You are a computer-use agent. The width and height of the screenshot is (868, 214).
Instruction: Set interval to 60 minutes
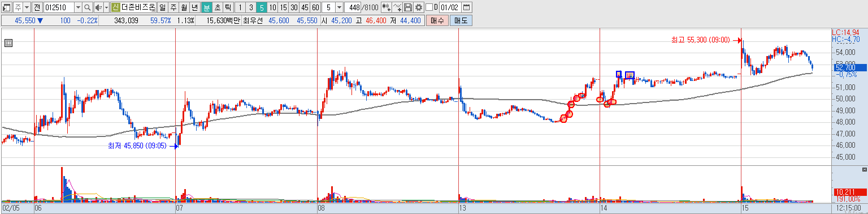pos(315,7)
